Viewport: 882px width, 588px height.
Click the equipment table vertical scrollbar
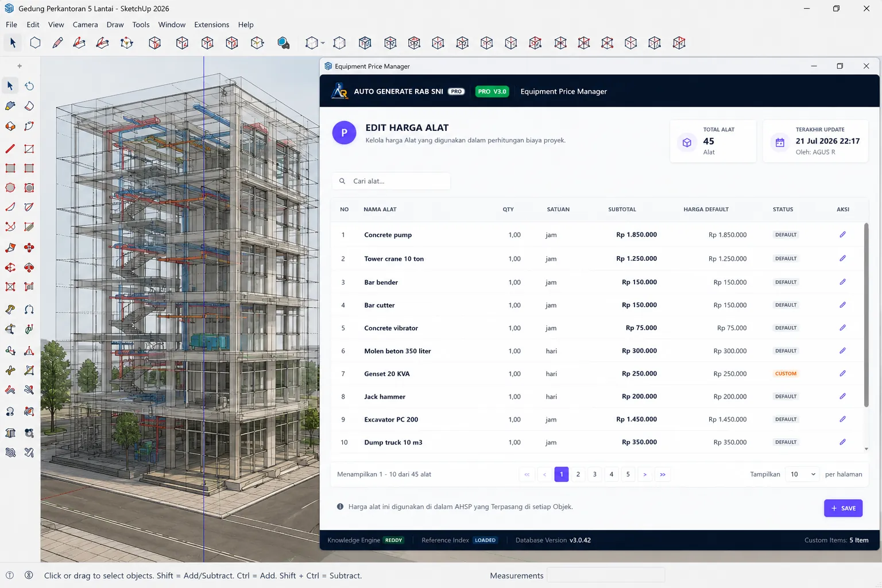click(x=866, y=315)
